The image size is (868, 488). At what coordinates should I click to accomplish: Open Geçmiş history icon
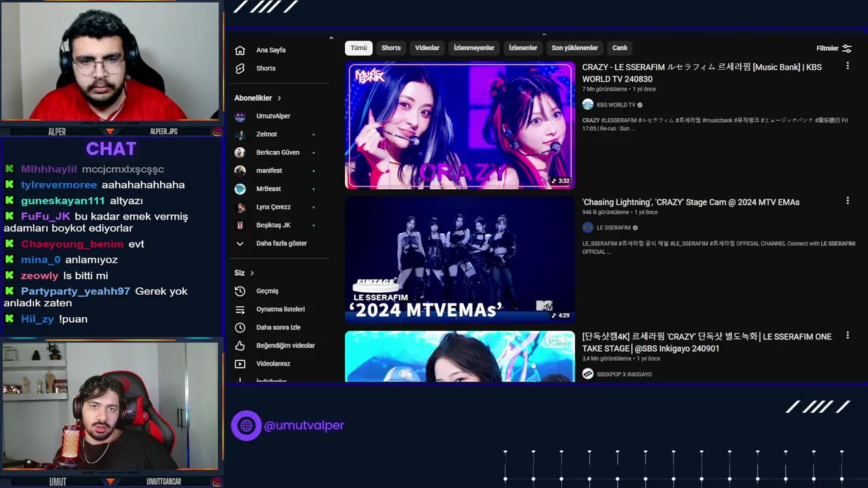click(x=240, y=291)
